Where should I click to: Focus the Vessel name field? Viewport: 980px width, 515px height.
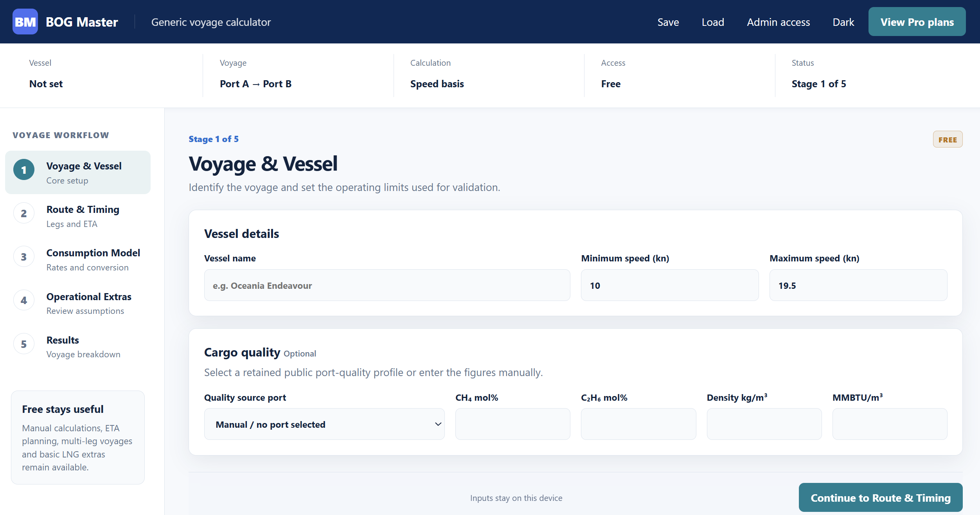[x=387, y=285]
